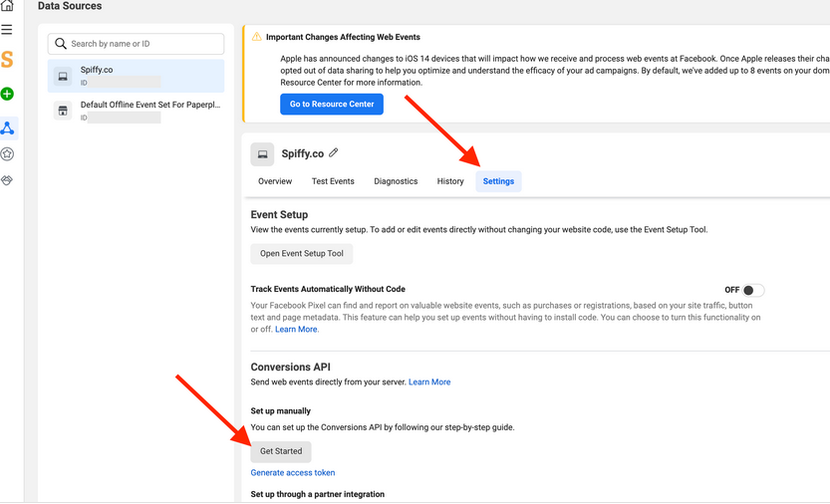Image resolution: width=830 pixels, height=504 pixels.
Task: Click Important Changes Affecting Web Events heading
Action: [343, 37]
